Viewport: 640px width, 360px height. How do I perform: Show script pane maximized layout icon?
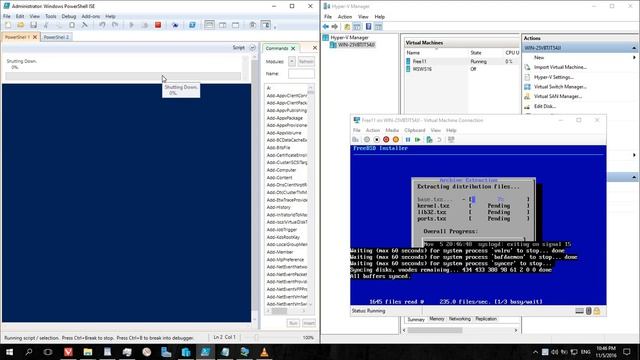[x=236, y=25]
